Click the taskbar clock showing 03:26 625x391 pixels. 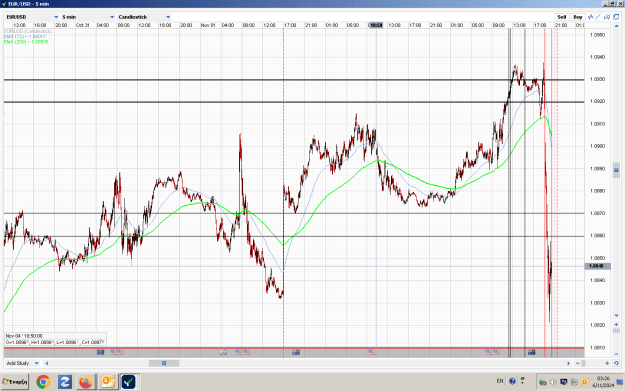coord(603,381)
